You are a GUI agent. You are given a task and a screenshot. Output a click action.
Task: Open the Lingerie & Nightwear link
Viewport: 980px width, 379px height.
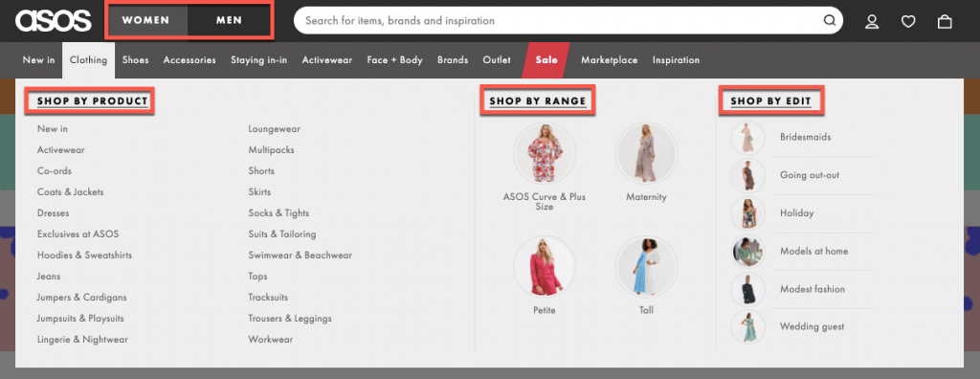(82, 340)
